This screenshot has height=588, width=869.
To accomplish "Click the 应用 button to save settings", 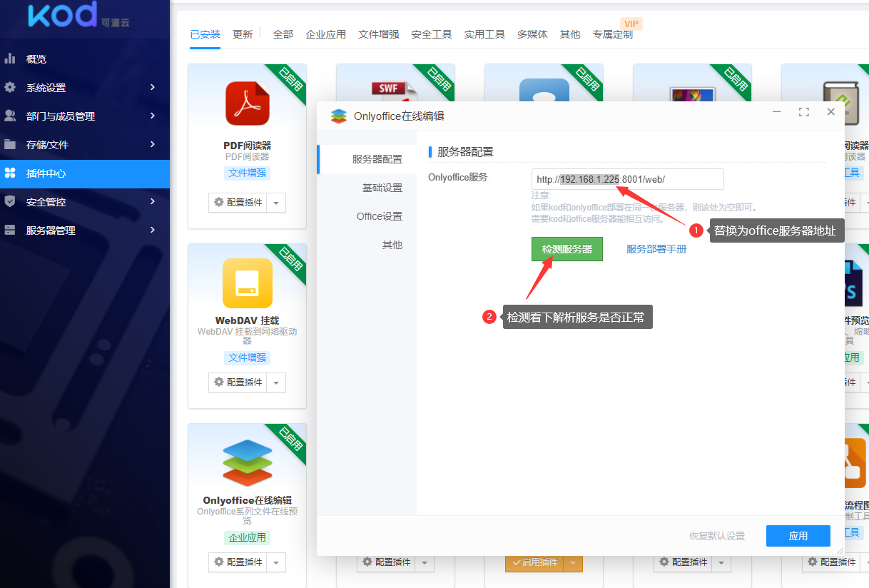I will click(798, 536).
